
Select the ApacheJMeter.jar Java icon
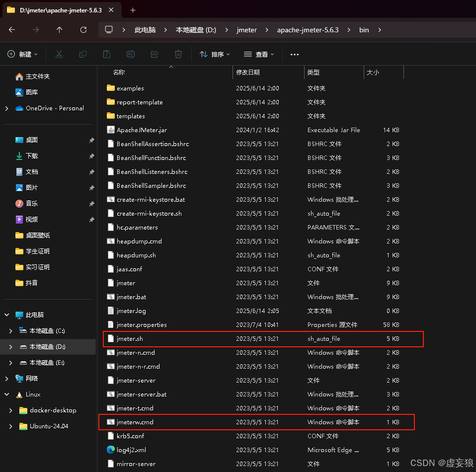111,130
